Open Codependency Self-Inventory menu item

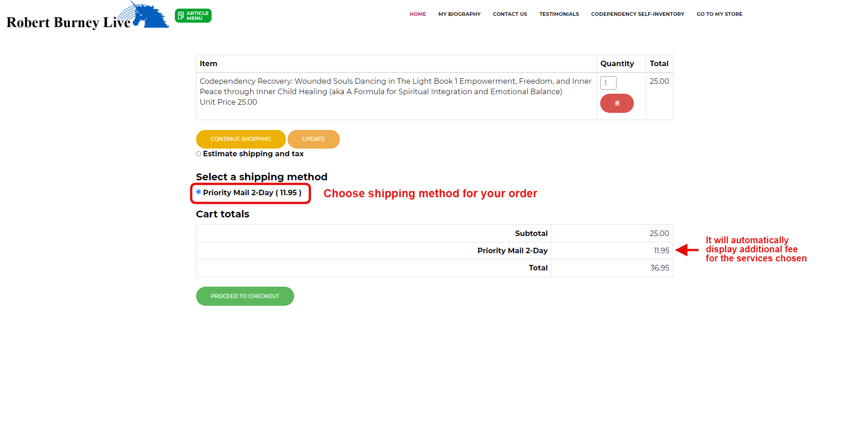coord(637,14)
